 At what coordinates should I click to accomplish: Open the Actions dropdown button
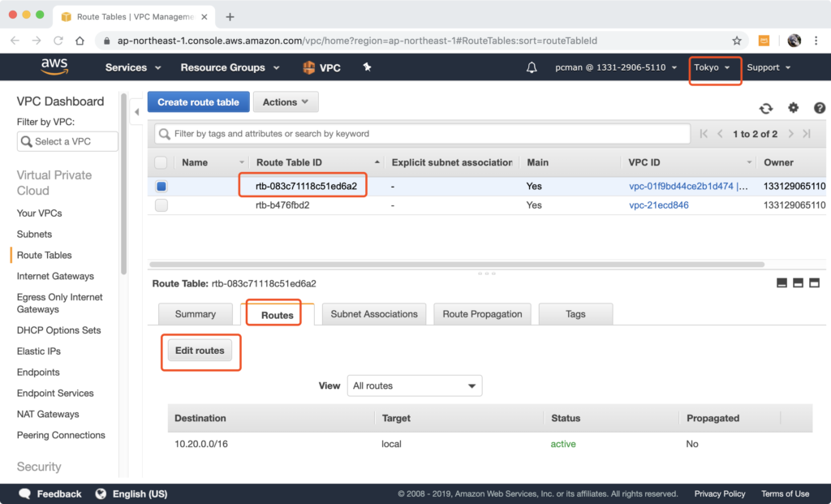tap(286, 101)
